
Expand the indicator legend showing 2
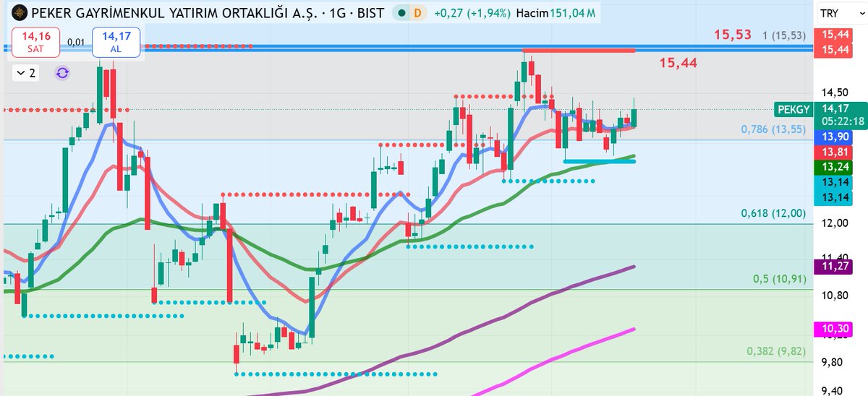26,73
